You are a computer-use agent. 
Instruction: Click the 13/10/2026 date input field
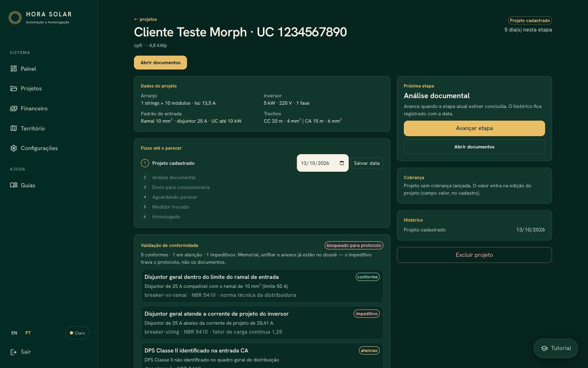323,163
